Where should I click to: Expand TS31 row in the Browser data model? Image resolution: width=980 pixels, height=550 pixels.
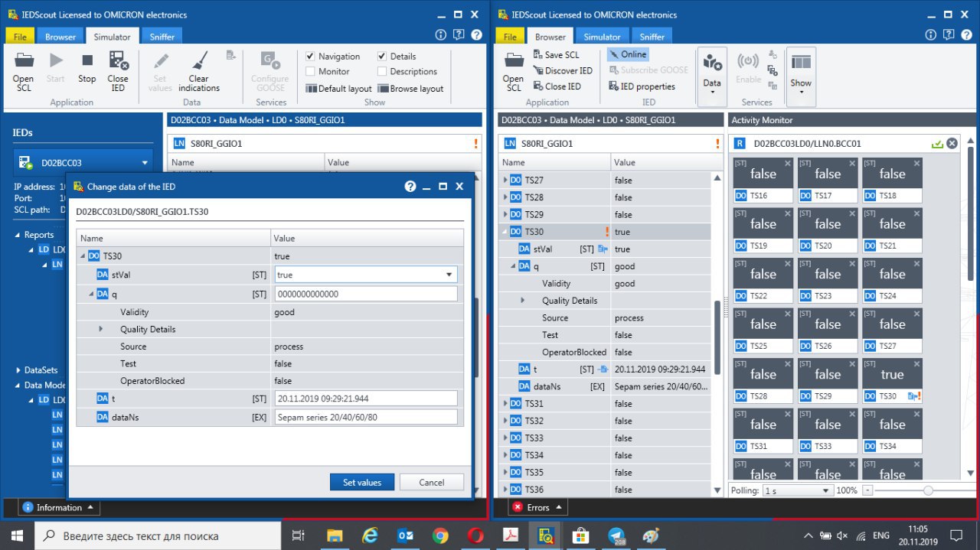pyautogui.click(x=505, y=404)
